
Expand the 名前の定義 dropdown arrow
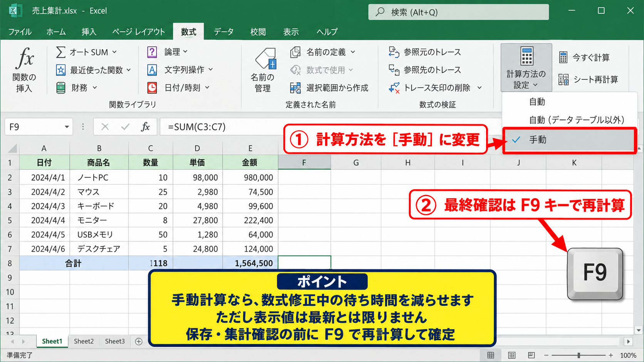[x=353, y=52]
